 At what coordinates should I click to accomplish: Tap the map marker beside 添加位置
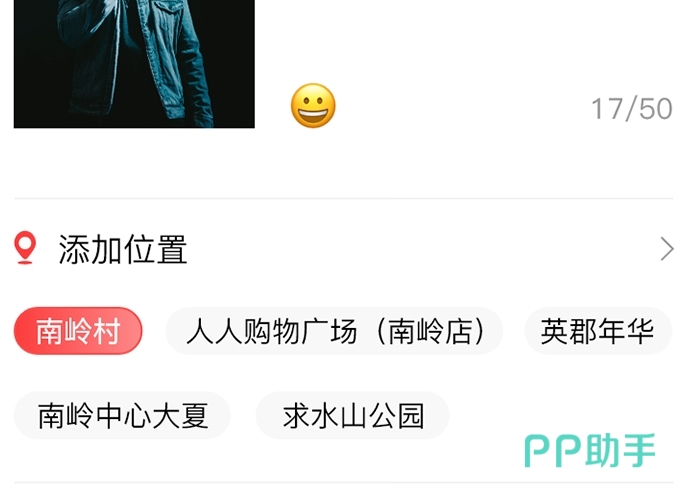click(25, 248)
